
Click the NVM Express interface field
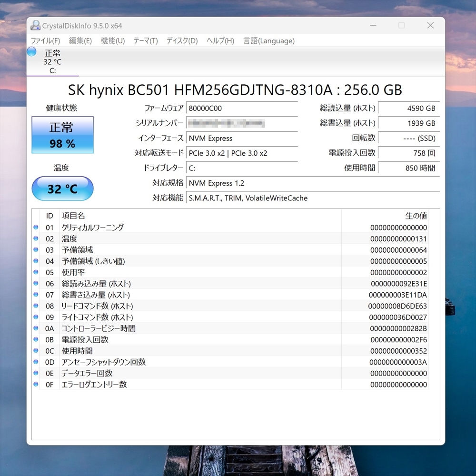coord(242,138)
